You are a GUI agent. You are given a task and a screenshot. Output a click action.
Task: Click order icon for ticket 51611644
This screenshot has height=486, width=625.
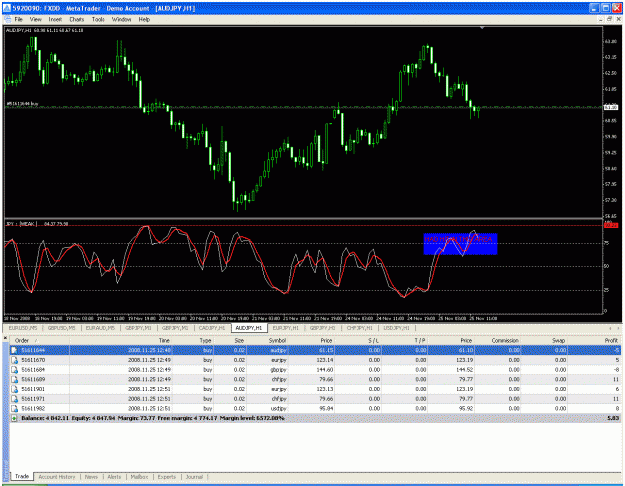click(x=14, y=350)
